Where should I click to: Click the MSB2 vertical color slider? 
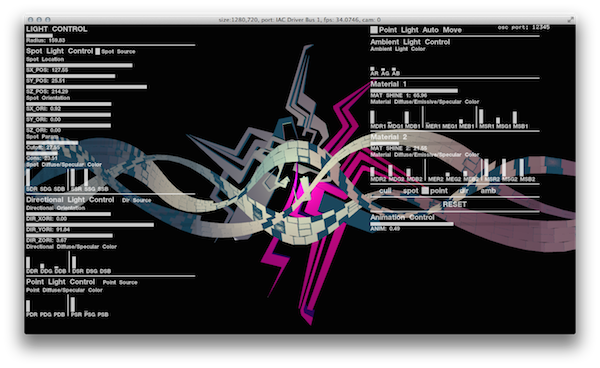522,168
